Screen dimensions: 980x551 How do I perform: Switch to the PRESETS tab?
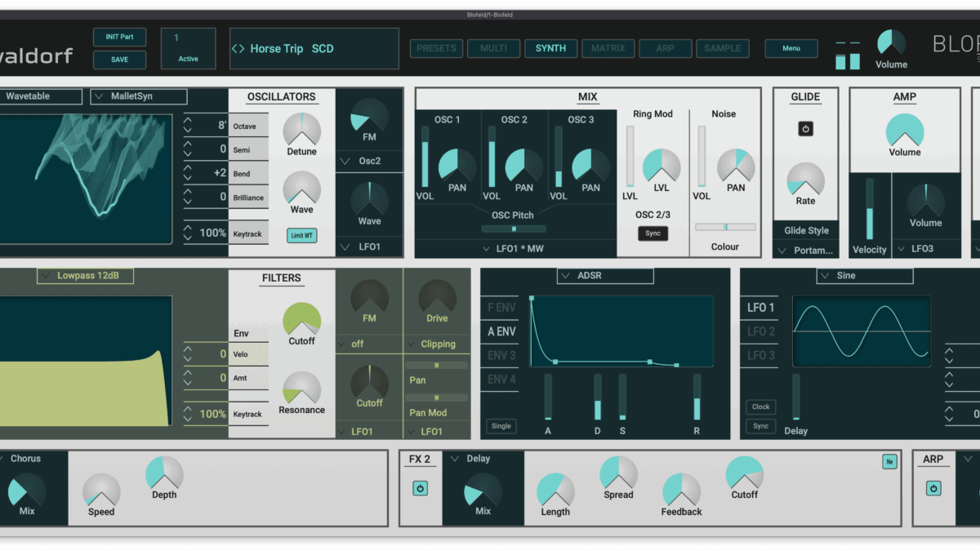point(436,48)
